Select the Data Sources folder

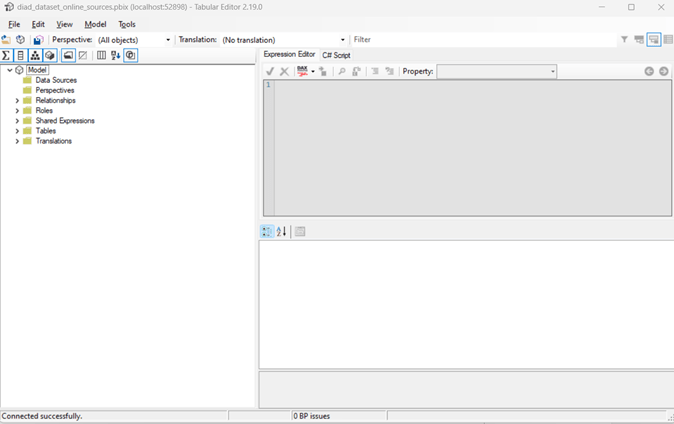click(x=56, y=80)
